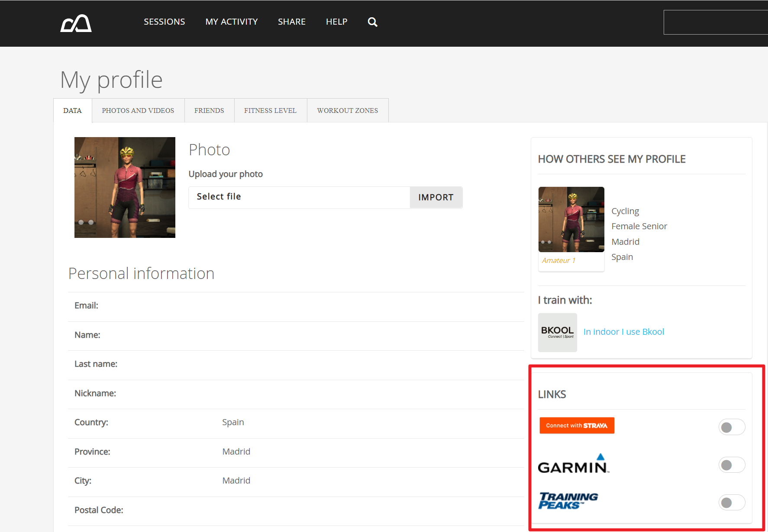Switch to the Photos and Videos tab
768x532 pixels.
(138, 111)
